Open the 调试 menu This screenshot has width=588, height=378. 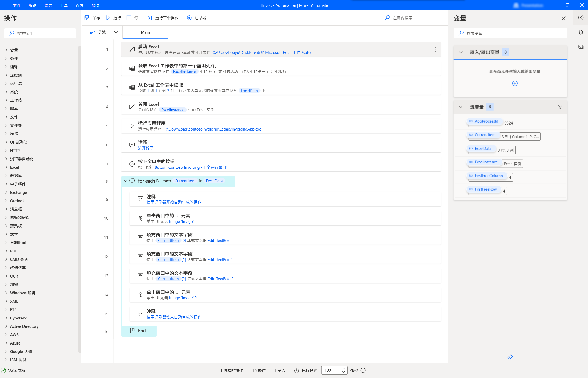click(x=48, y=5)
